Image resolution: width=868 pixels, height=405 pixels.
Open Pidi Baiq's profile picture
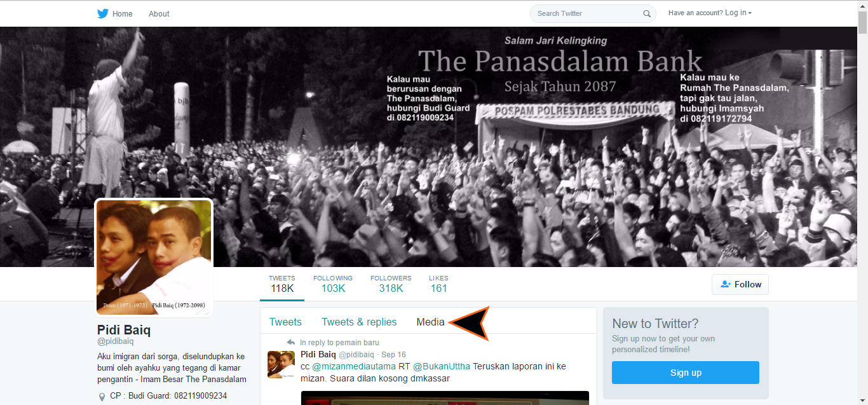click(x=154, y=257)
